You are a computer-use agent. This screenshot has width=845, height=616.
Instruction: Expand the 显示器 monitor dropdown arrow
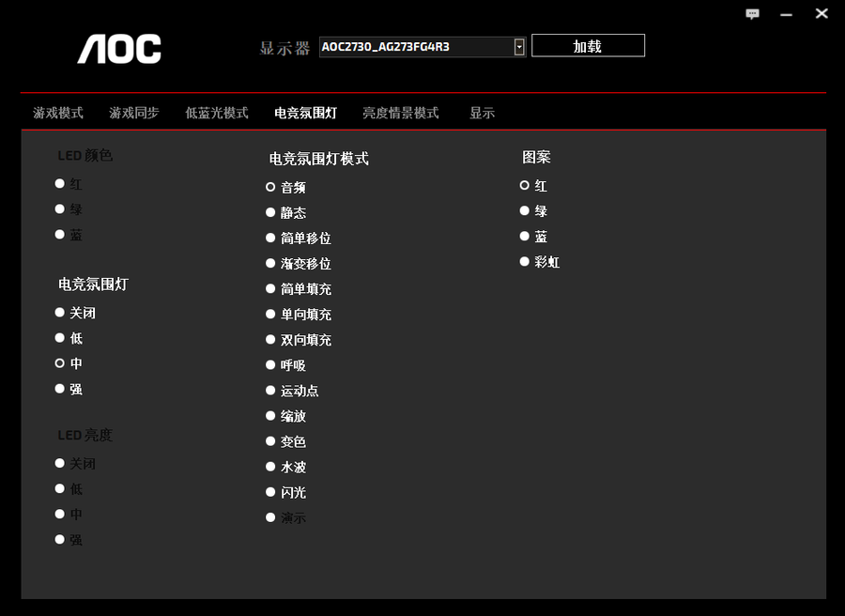(519, 47)
